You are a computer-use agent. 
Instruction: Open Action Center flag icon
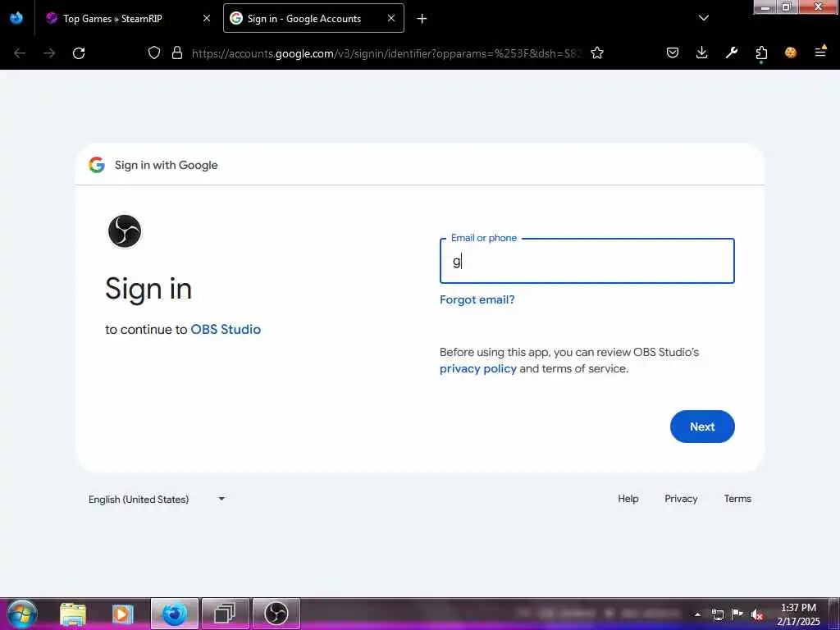[x=737, y=614]
